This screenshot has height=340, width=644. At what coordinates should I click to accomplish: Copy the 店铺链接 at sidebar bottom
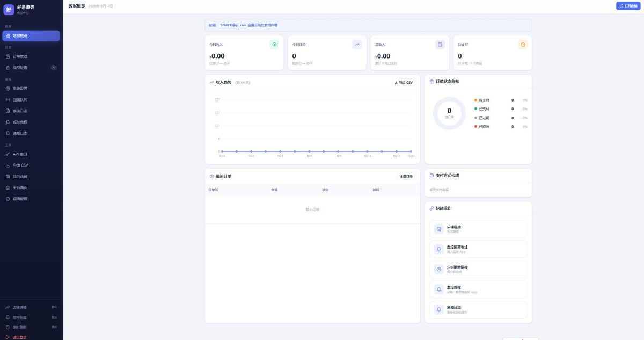coord(54,307)
